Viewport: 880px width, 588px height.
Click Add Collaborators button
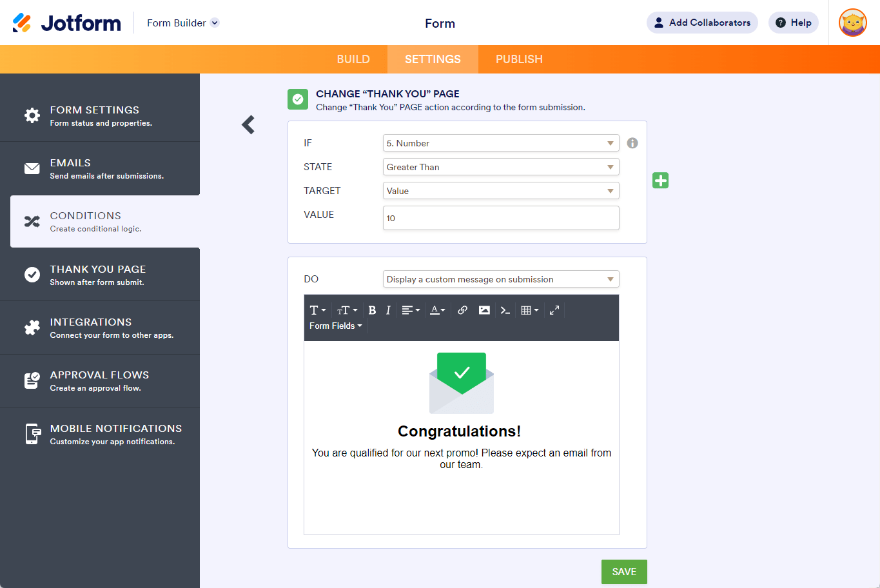coord(702,23)
